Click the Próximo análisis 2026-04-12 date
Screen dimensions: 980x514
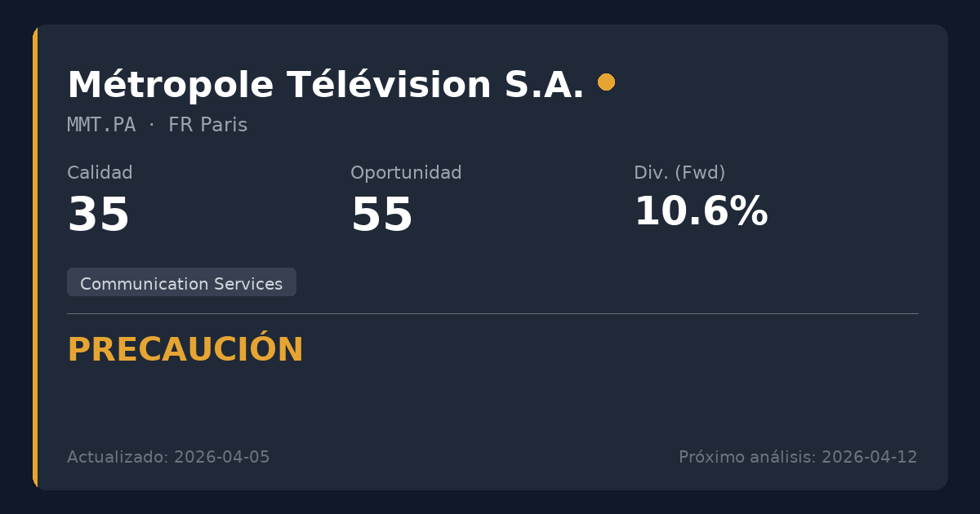[798, 457]
